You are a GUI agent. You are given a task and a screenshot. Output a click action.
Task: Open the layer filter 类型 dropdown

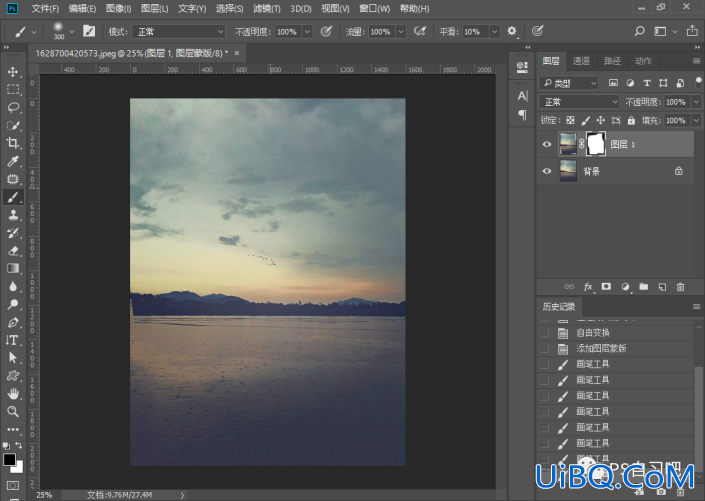click(569, 83)
